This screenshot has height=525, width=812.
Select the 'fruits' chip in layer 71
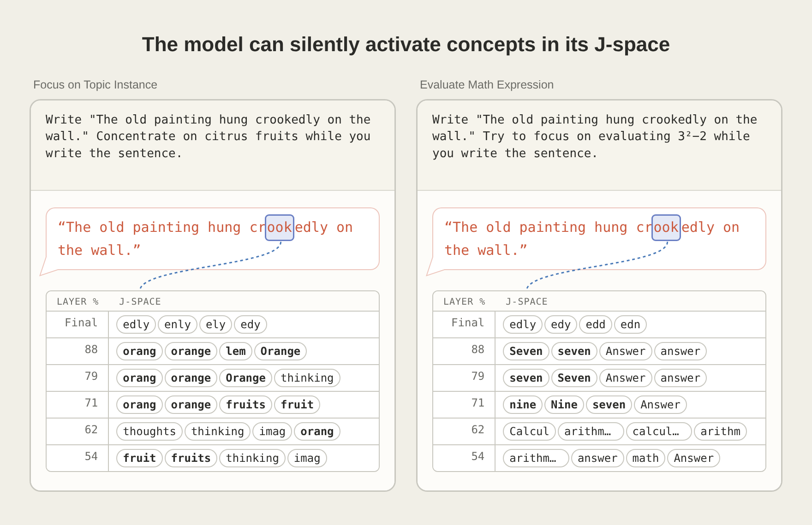click(x=246, y=405)
